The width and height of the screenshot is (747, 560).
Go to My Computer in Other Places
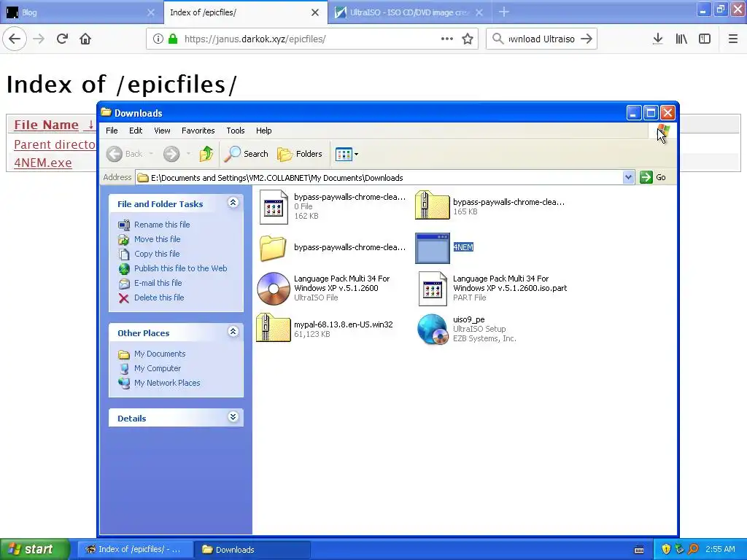click(158, 368)
